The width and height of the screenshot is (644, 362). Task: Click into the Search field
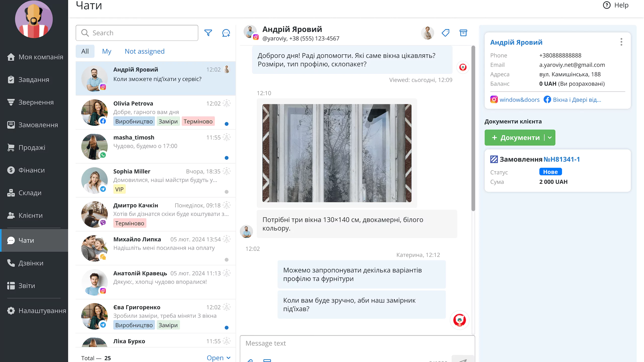[x=137, y=33]
